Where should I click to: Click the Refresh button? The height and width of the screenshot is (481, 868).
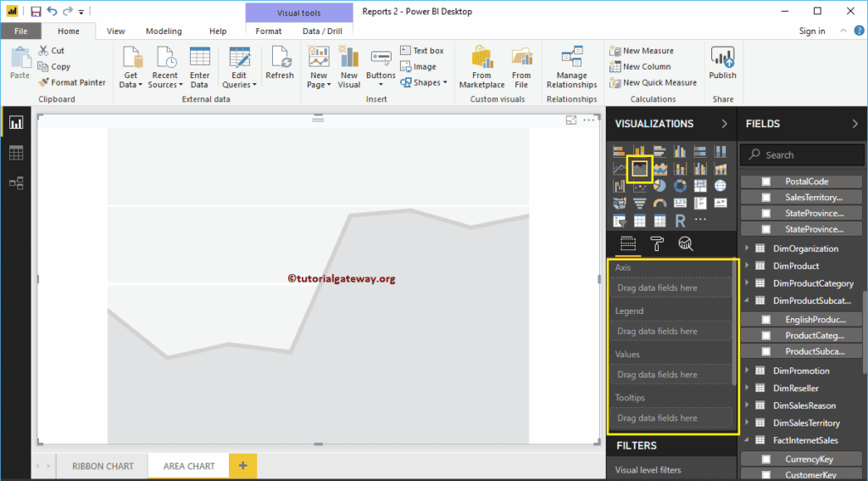click(280, 63)
